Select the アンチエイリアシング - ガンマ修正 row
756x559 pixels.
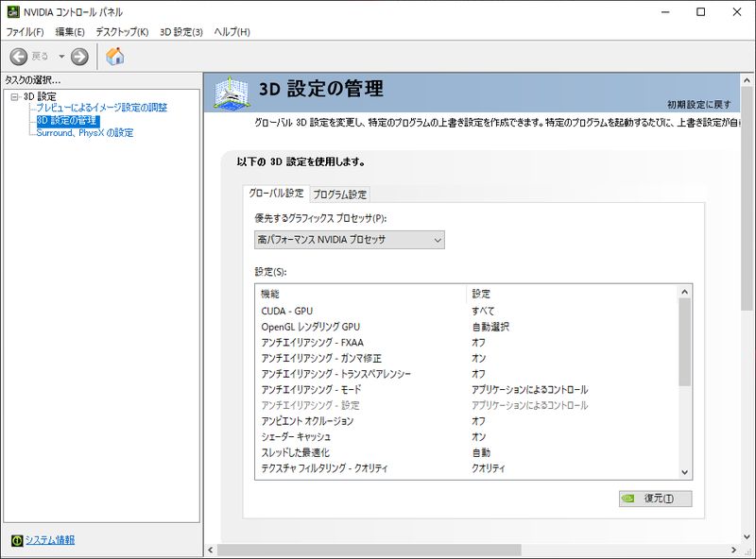(x=467, y=358)
